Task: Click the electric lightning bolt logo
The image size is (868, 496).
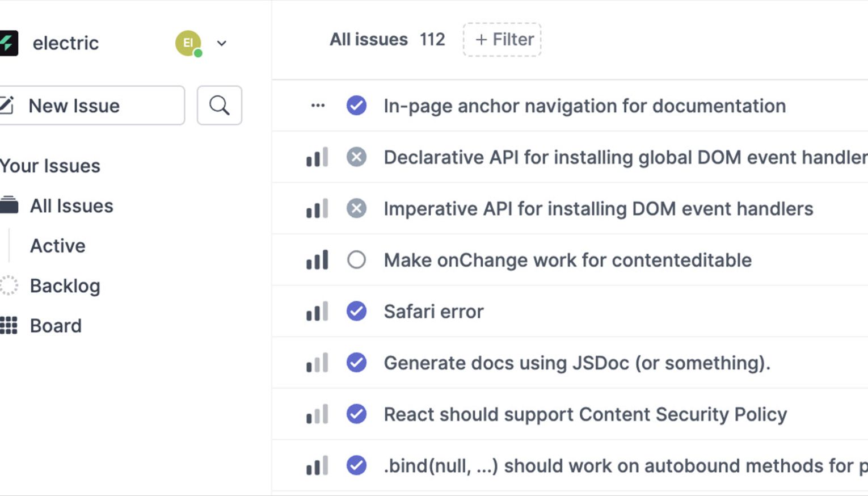Action: tap(8, 43)
